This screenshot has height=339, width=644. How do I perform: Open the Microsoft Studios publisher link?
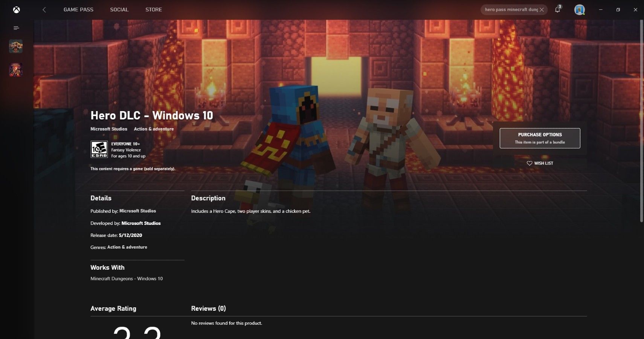click(x=137, y=211)
